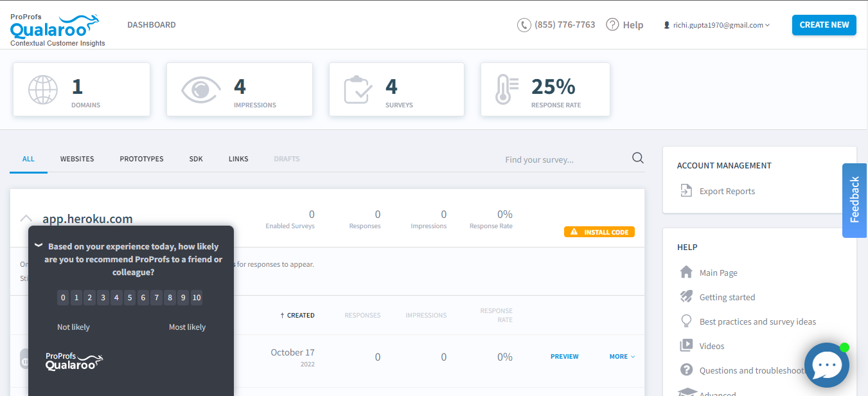
Task: Switch to the PROTOTYPES tab
Action: pos(141,159)
